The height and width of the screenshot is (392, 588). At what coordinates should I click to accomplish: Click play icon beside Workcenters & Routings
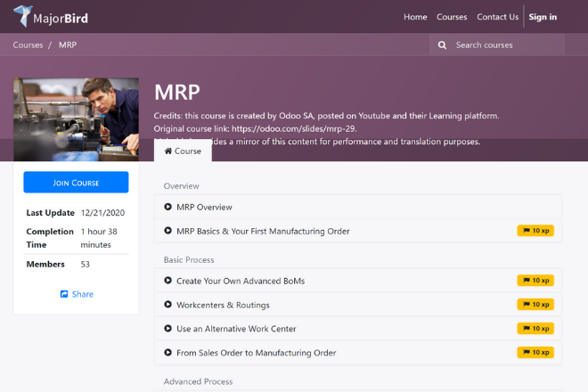point(168,305)
